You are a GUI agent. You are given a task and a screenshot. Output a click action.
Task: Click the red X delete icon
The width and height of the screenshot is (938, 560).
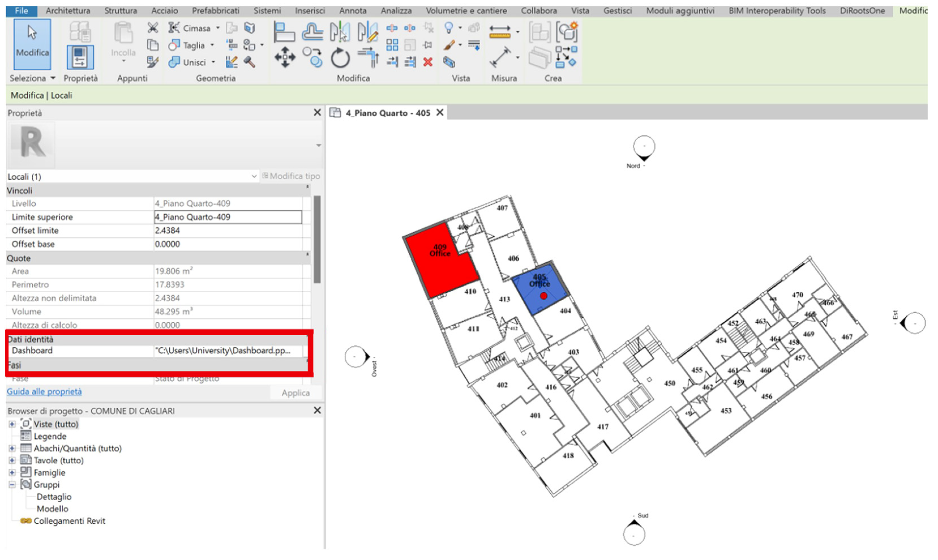click(428, 62)
